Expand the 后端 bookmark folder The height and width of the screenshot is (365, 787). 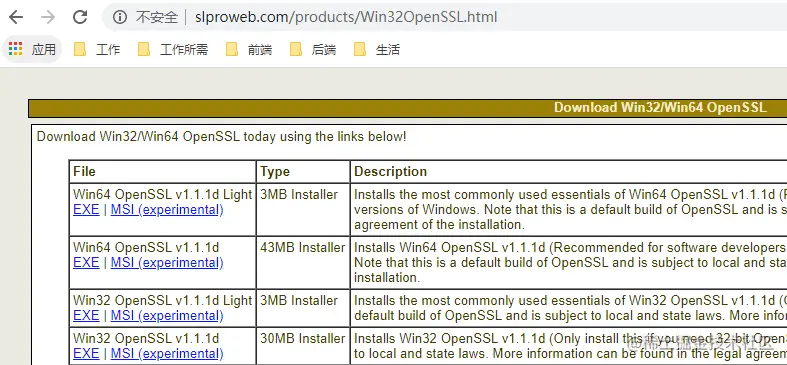point(313,49)
